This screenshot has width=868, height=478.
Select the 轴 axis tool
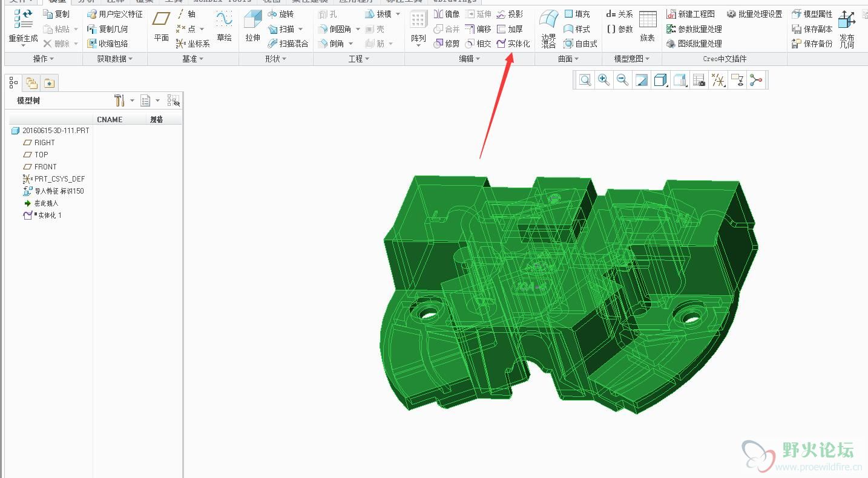tap(186, 14)
